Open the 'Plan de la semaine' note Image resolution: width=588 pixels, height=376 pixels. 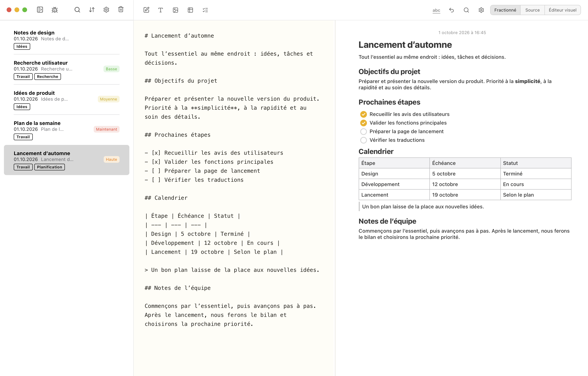click(66, 130)
